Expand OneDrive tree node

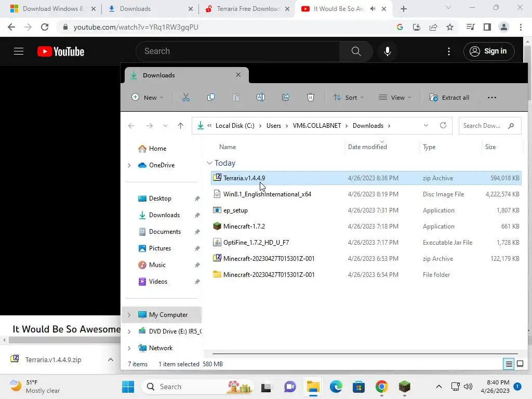pos(129,165)
